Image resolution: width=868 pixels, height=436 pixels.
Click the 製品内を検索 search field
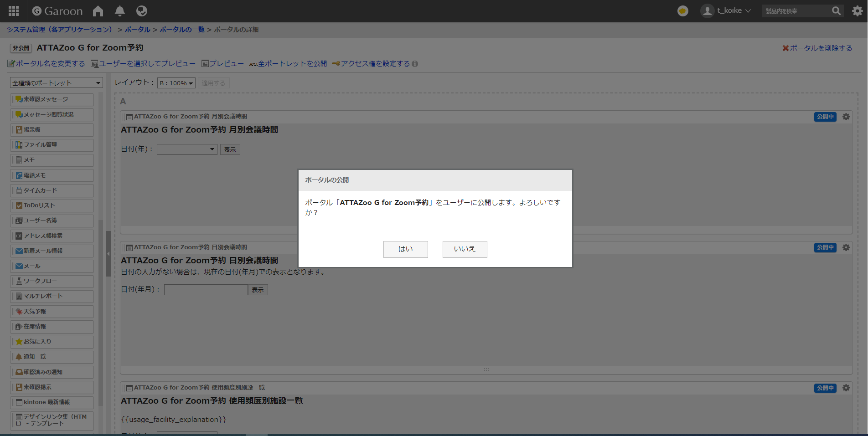tap(796, 11)
